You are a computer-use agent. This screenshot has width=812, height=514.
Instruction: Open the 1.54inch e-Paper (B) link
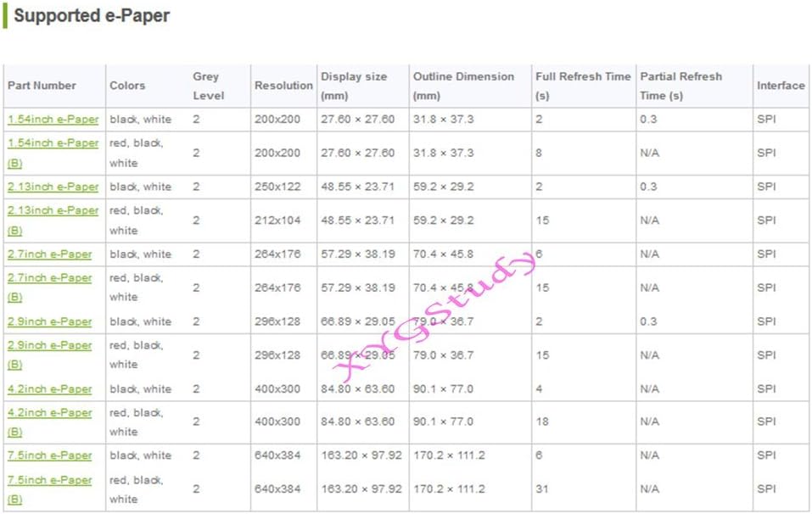53,143
